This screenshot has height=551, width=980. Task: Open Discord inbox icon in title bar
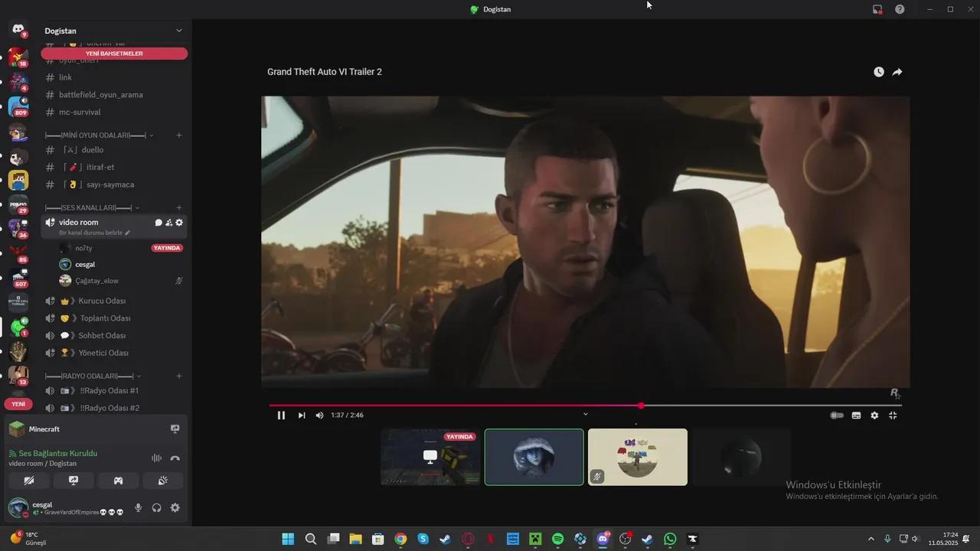pos(877,9)
